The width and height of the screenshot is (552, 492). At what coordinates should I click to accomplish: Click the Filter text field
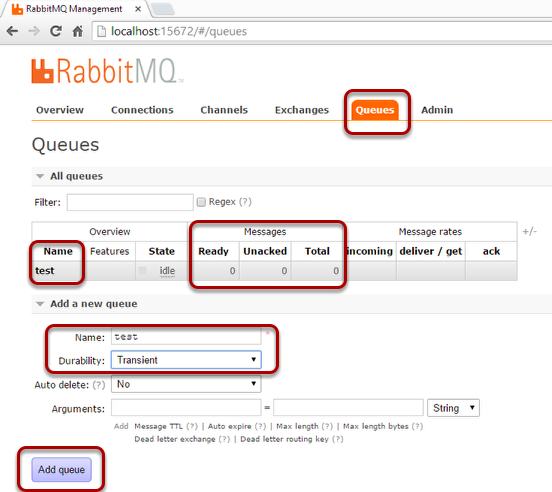click(130, 202)
